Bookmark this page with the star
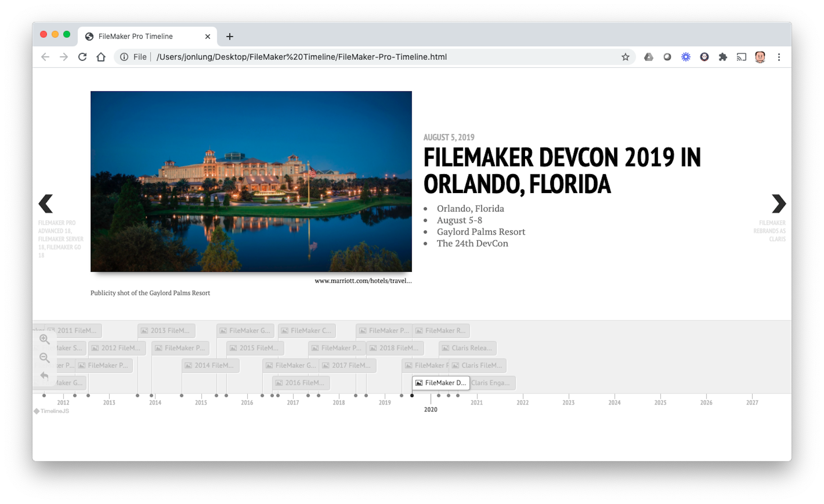 click(625, 57)
